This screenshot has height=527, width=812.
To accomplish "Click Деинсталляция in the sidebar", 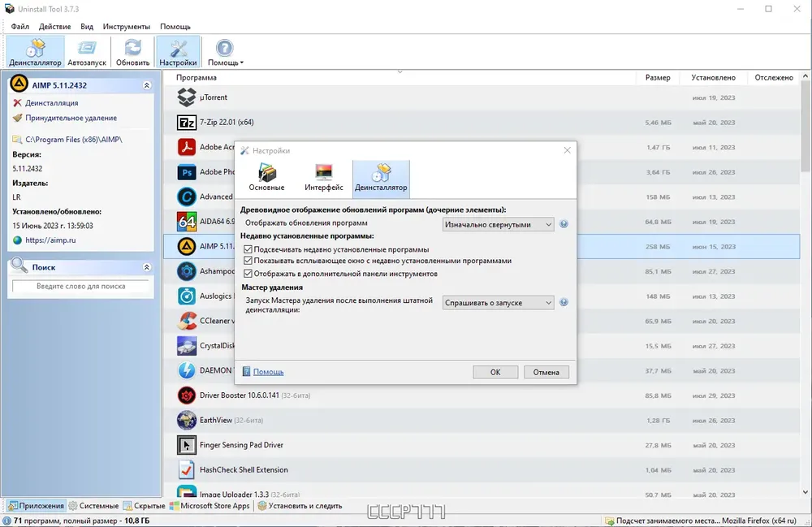I will tap(52, 103).
